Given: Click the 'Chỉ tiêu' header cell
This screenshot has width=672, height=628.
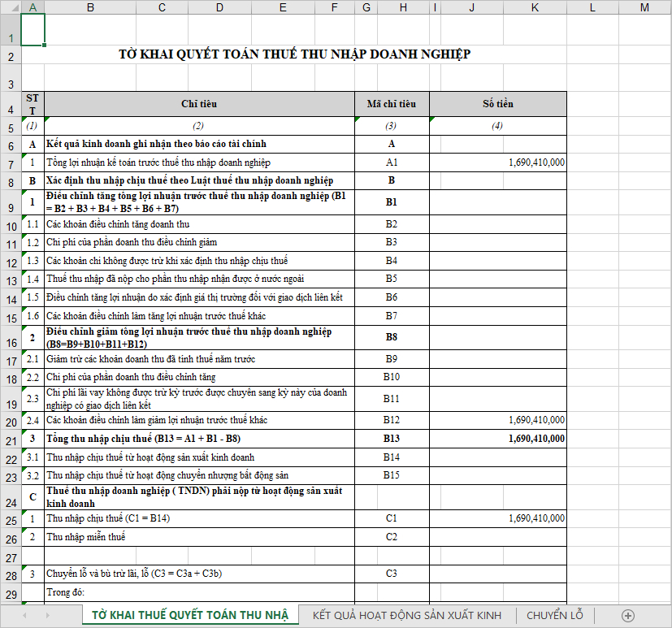Looking at the screenshot, I should 199,104.
